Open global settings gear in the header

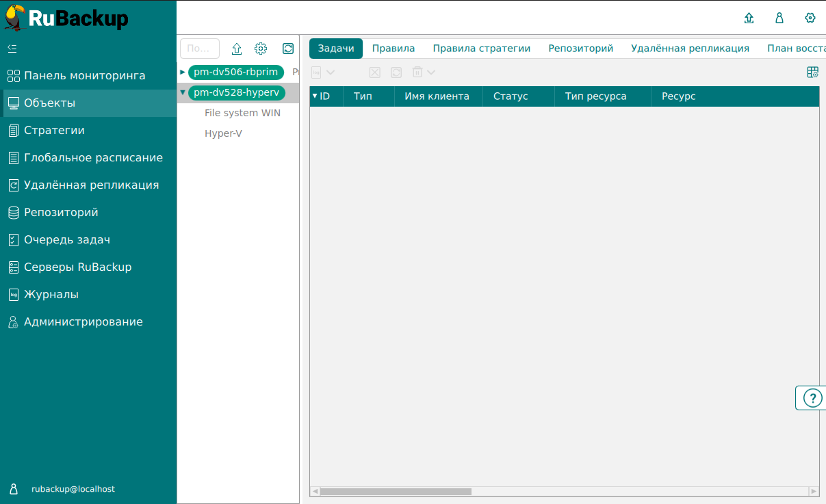810,18
